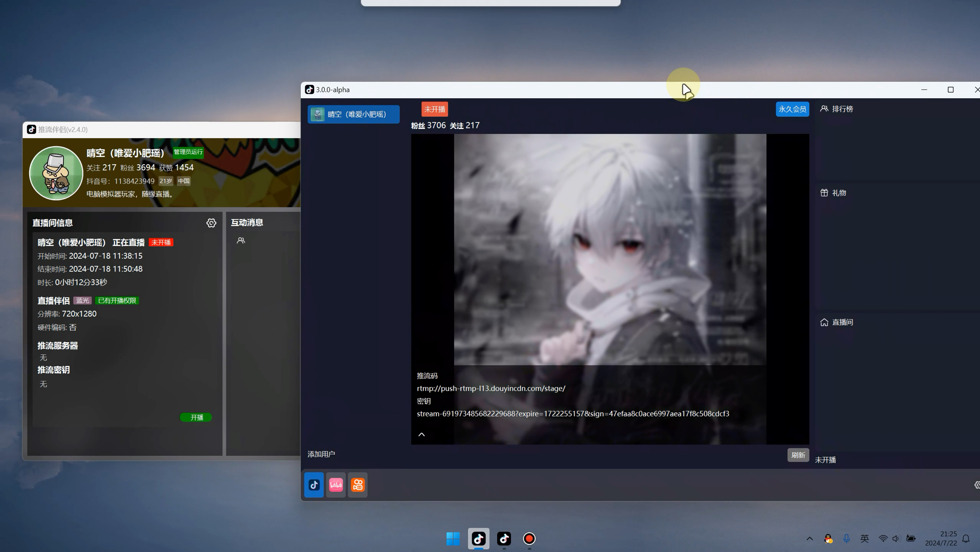Click the microphone tray icon
The height and width of the screenshot is (552, 980).
pyautogui.click(x=847, y=539)
